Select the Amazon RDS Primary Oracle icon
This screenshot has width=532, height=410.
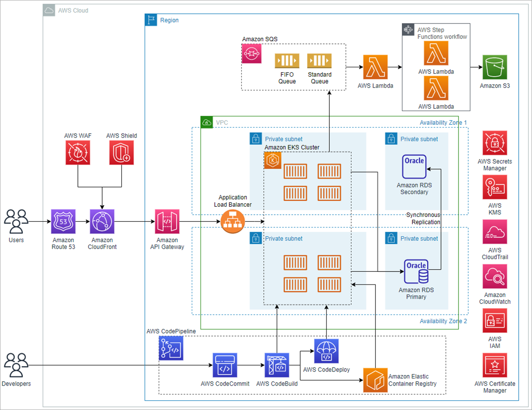coord(416,271)
